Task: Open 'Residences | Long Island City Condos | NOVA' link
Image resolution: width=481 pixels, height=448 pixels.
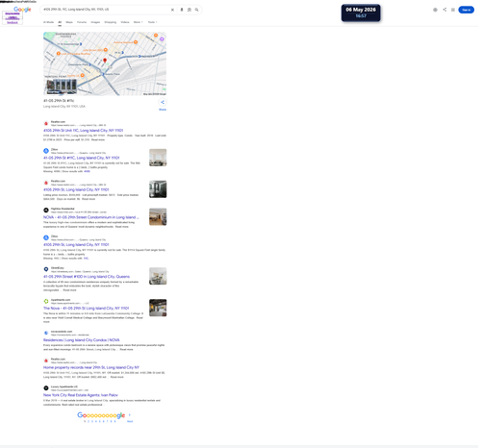Action: [x=82, y=340]
